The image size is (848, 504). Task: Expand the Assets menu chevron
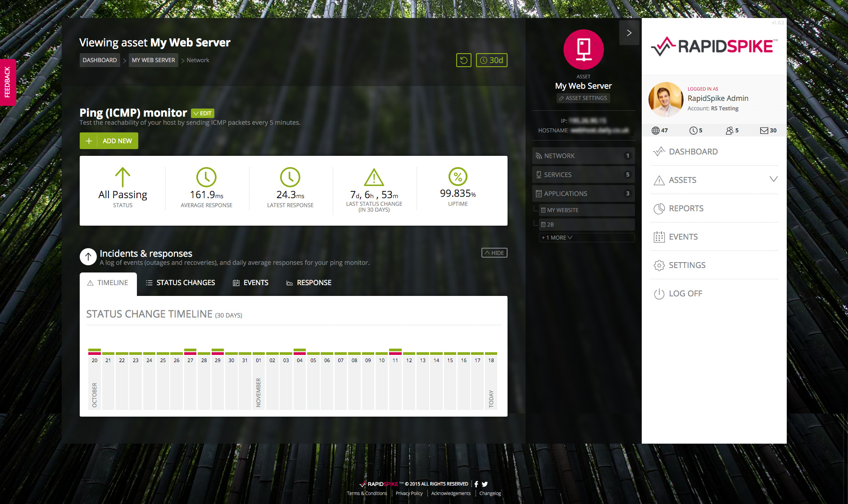tap(773, 179)
